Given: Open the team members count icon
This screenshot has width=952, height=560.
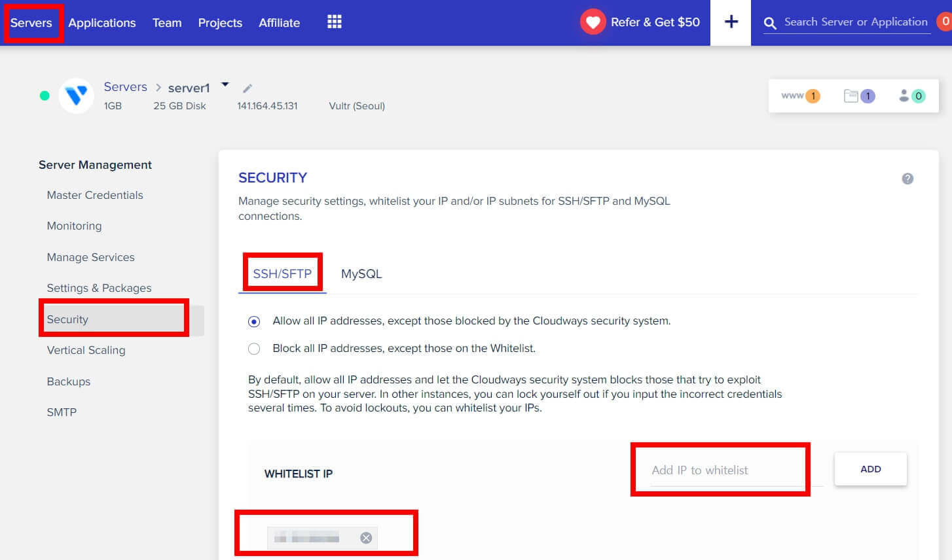Looking at the screenshot, I should tap(911, 96).
